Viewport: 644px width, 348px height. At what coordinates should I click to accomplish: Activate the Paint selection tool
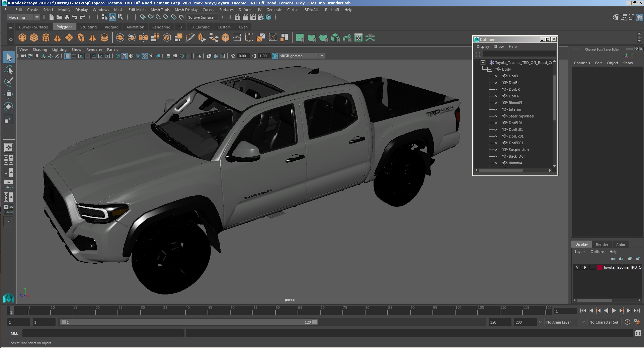pos(9,82)
